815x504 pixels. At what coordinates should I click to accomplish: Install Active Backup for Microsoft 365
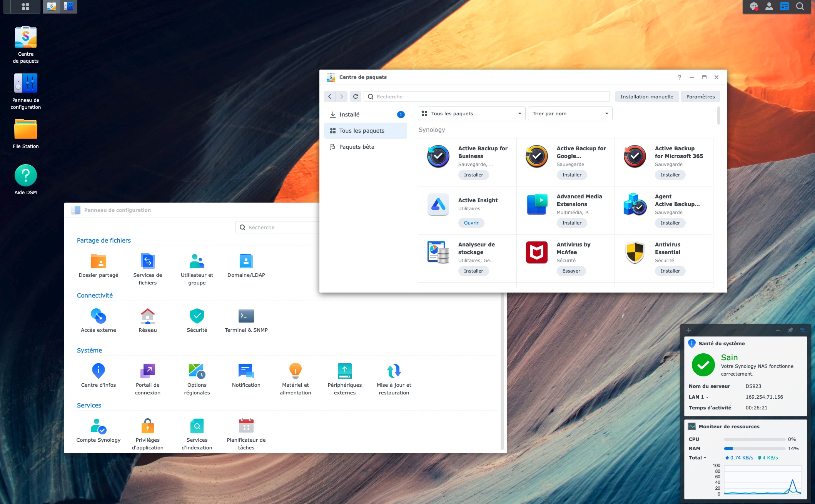670,175
